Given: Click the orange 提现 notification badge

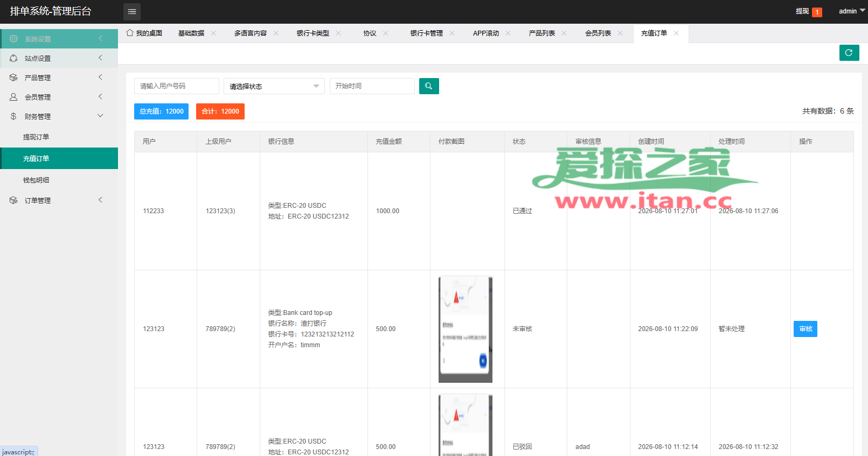Looking at the screenshot, I should [817, 12].
